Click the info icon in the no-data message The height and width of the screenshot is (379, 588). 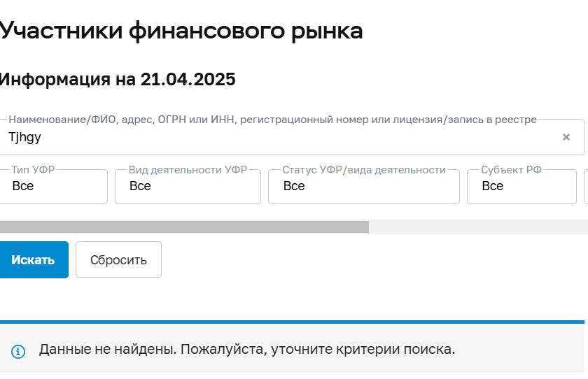click(18, 351)
